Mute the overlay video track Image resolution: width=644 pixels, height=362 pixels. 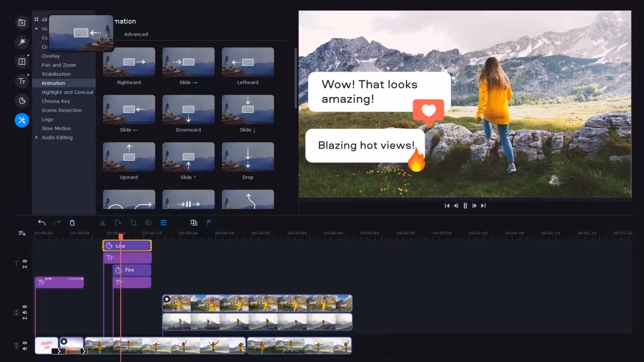coord(25,312)
